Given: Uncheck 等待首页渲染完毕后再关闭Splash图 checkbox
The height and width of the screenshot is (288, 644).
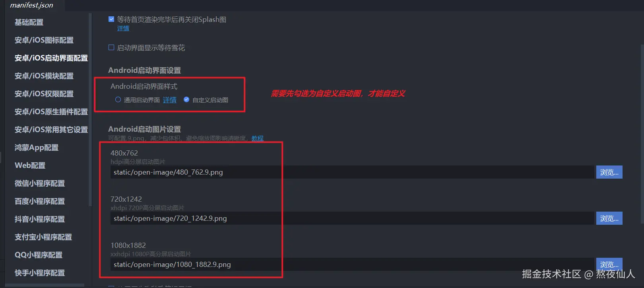Looking at the screenshot, I should point(111,19).
